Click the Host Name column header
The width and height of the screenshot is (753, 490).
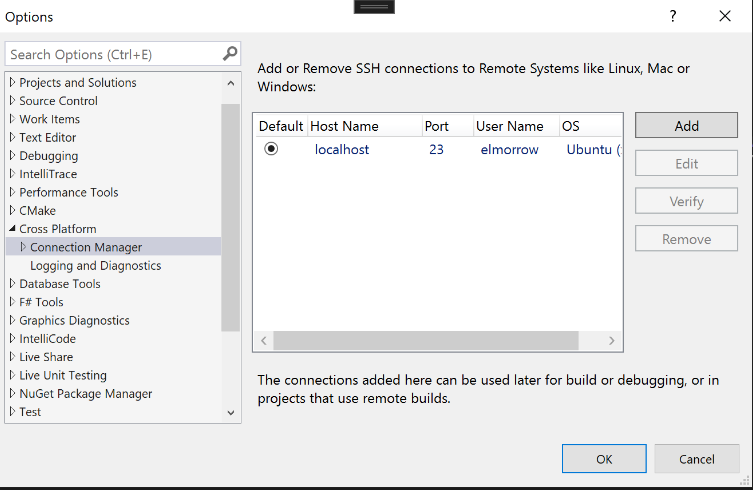click(344, 126)
